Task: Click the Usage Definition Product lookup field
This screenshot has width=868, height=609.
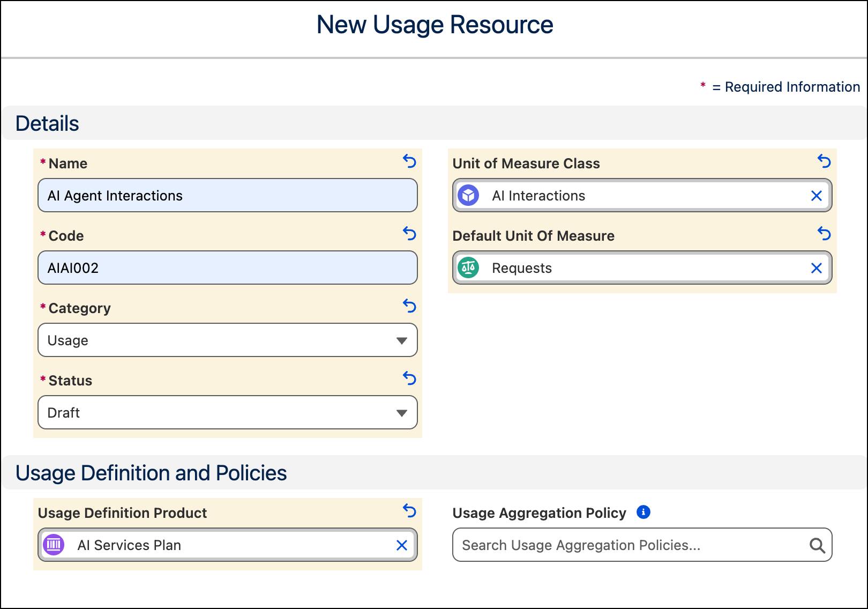Action: pos(228,545)
